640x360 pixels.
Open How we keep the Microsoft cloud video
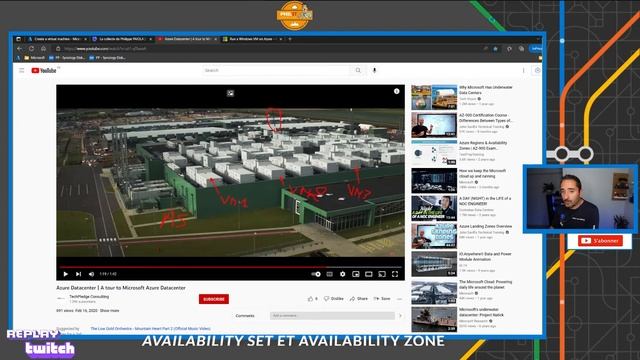tap(482, 173)
